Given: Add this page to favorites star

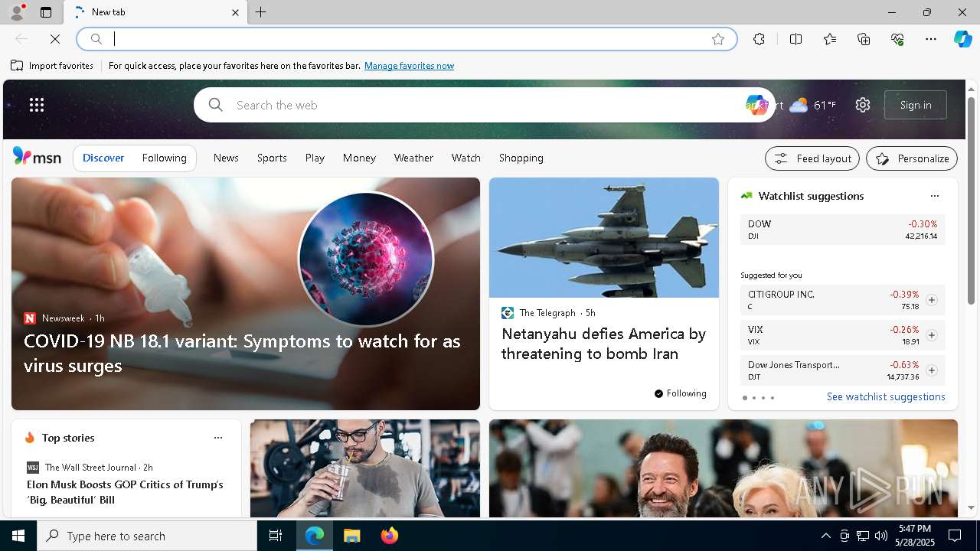Looking at the screenshot, I should pyautogui.click(x=718, y=39).
